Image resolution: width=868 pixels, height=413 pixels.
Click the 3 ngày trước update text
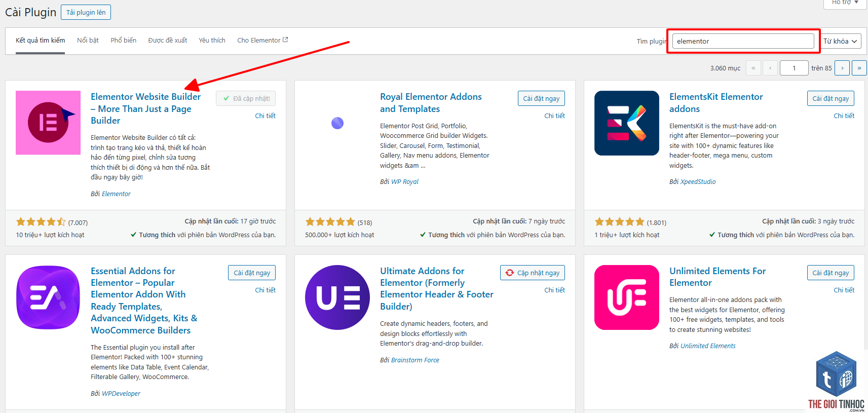click(x=836, y=221)
